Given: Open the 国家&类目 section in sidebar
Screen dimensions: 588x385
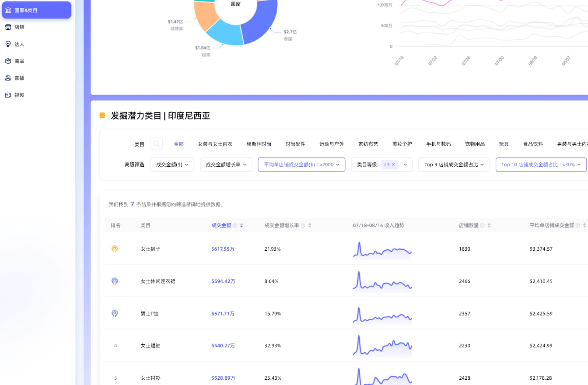Looking at the screenshot, I should click(36, 10).
